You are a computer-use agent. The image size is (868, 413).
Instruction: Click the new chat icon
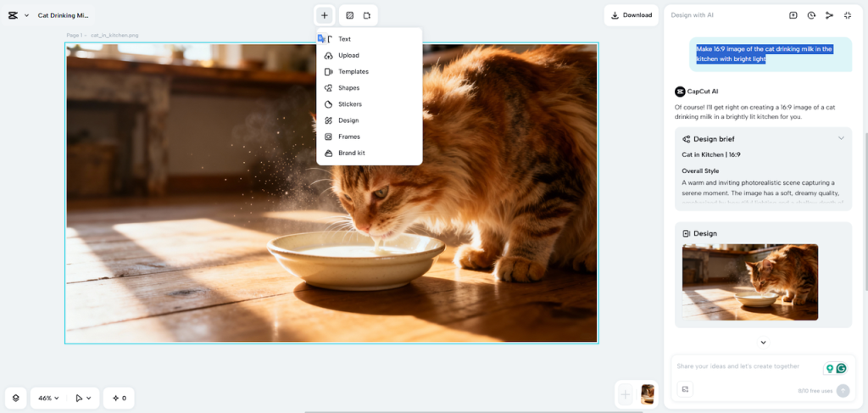(793, 15)
